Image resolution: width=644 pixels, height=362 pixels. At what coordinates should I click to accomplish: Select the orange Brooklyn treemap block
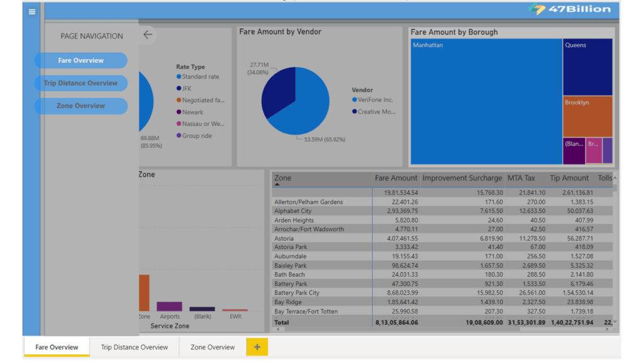[x=587, y=116]
